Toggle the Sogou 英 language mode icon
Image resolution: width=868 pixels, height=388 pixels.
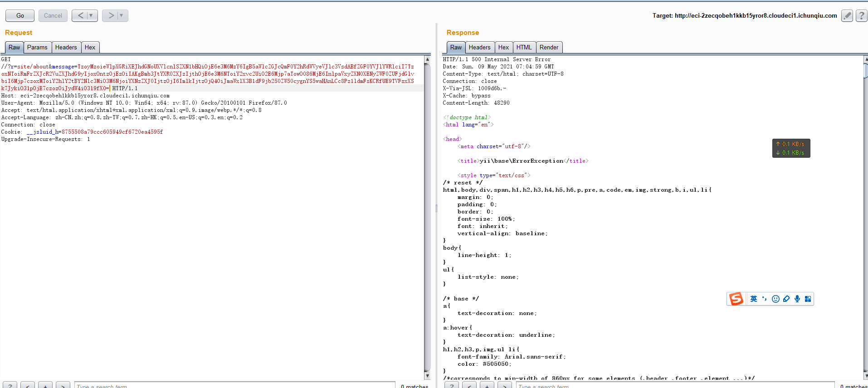click(x=754, y=299)
